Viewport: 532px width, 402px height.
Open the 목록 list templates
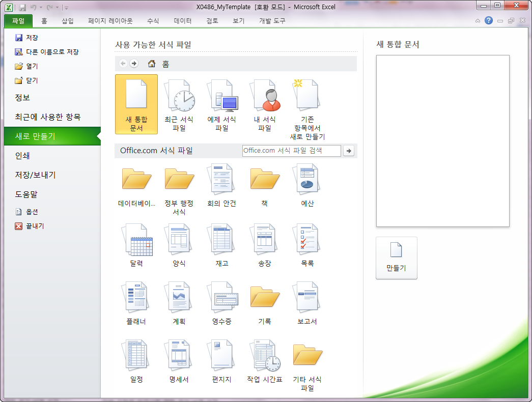(x=307, y=245)
